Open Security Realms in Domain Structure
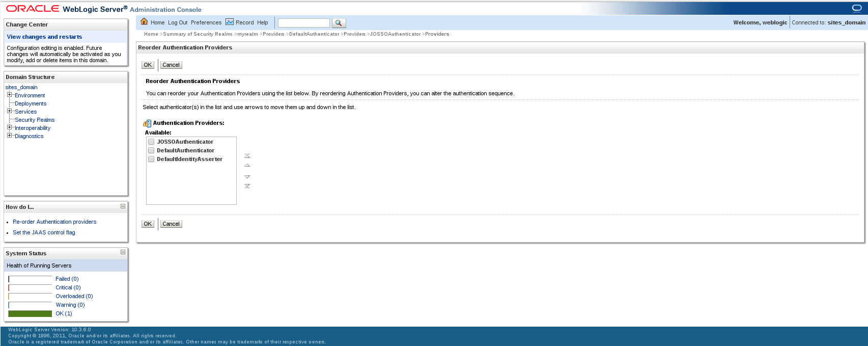Image resolution: width=868 pixels, height=346 pixels. pyautogui.click(x=35, y=120)
